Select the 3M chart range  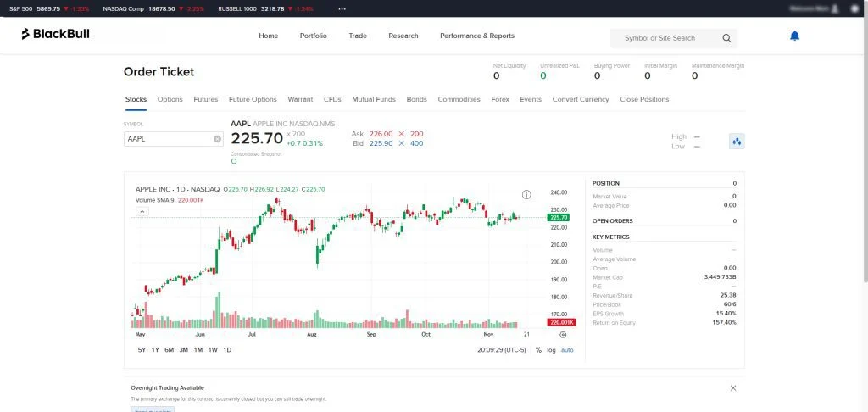point(183,350)
